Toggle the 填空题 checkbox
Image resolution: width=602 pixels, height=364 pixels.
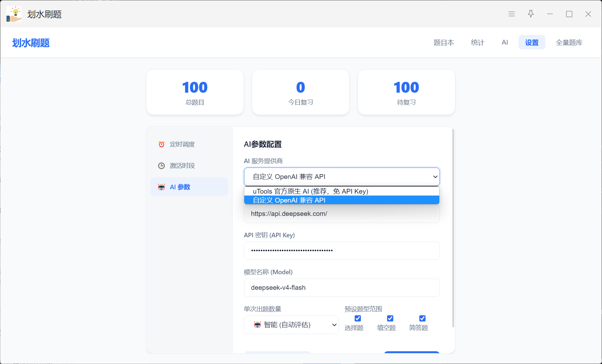tap(390, 318)
